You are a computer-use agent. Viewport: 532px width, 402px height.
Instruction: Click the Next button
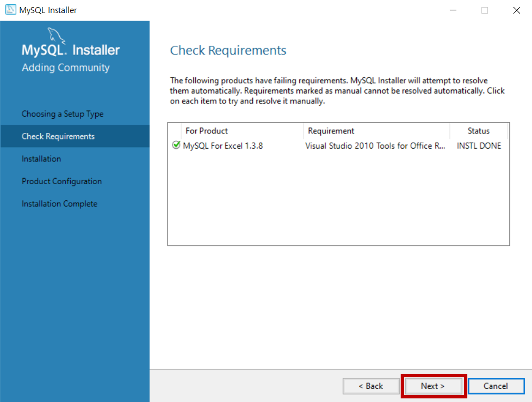tap(433, 386)
